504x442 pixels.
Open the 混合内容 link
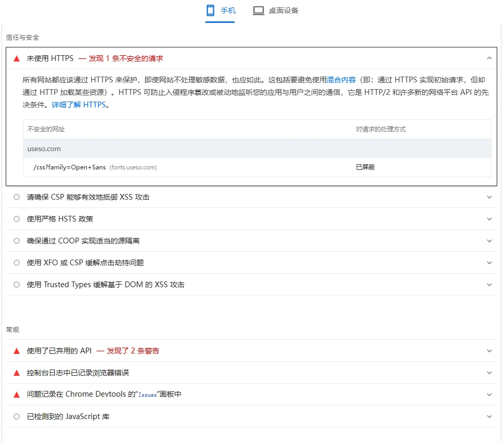tap(341, 80)
